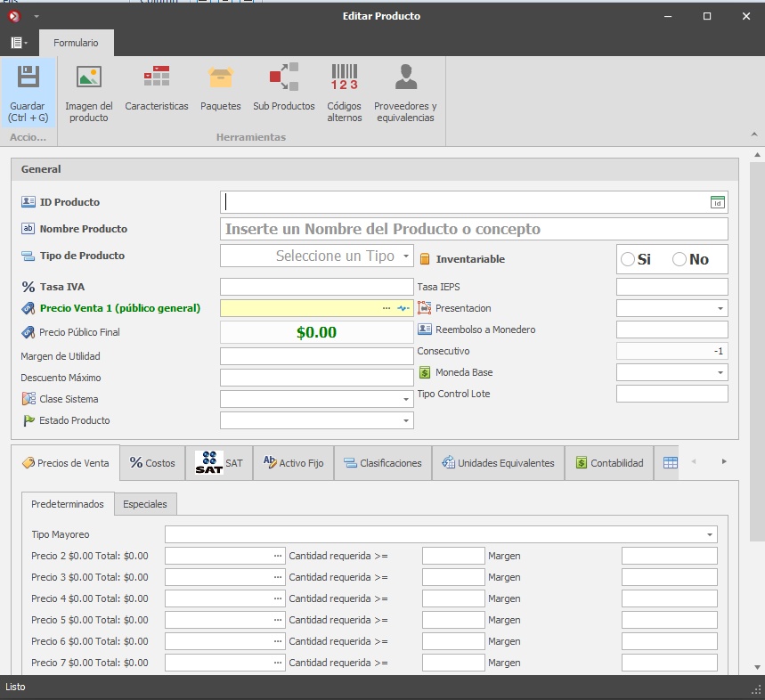Click the Reembolso a Monedero field
Screen dimensions: 765x700
[x=671, y=330]
